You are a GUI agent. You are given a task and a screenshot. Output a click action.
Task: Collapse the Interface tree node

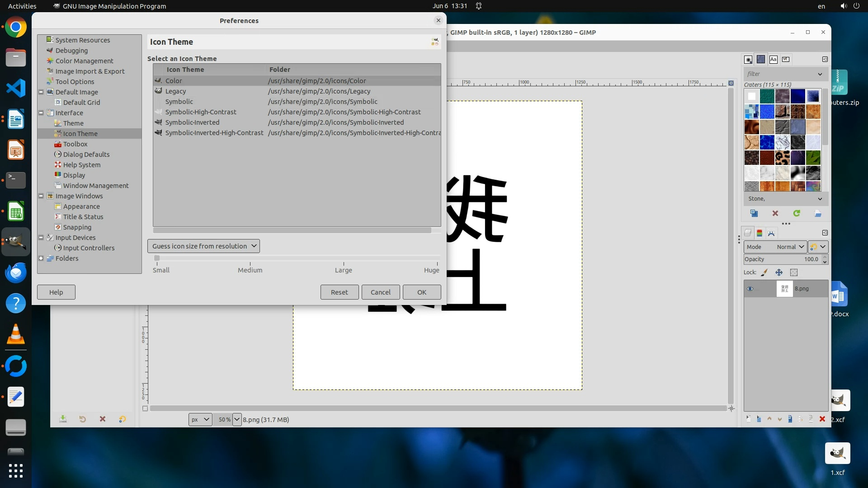tap(41, 113)
